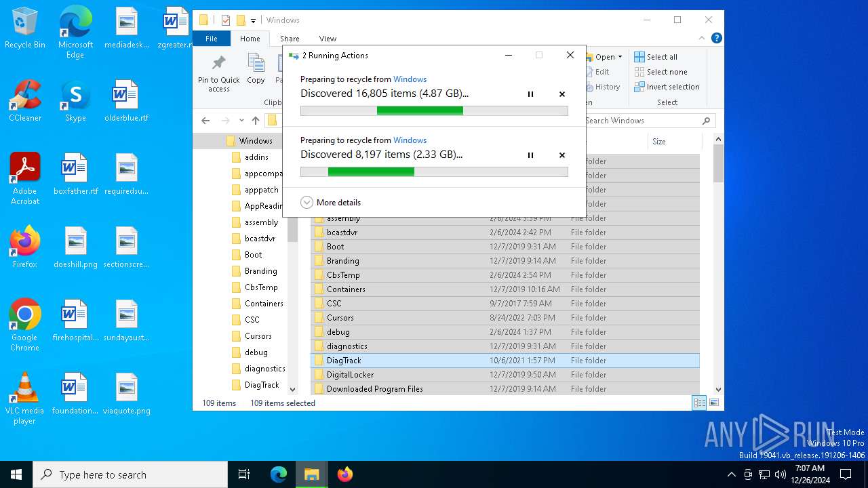Open Customize Quick Access Toolbar dropdown
This screenshot has height=488, width=868.
point(253,20)
